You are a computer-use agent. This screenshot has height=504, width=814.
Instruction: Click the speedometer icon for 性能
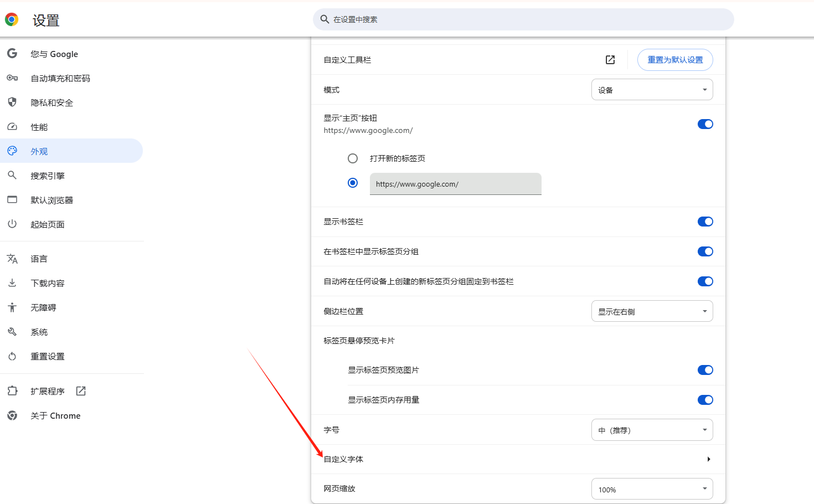pyautogui.click(x=12, y=127)
